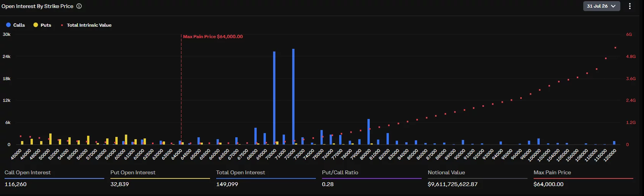
Task: Click the call bar at strike 100000
Action: tap(539, 141)
